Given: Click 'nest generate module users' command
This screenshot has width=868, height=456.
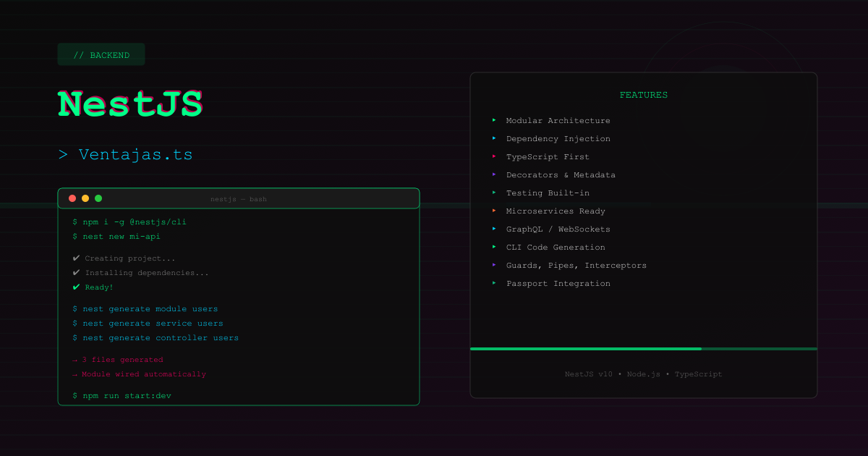Looking at the screenshot, I should [145, 309].
